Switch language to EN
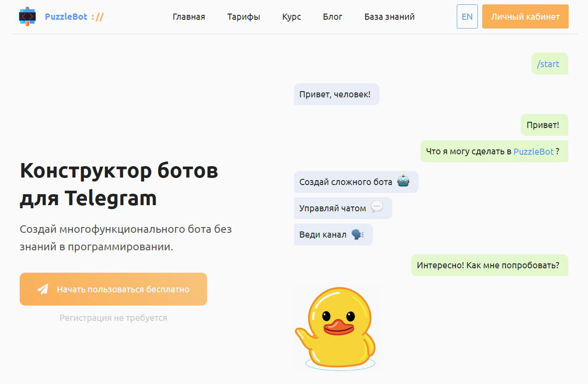 click(x=467, y=17)
